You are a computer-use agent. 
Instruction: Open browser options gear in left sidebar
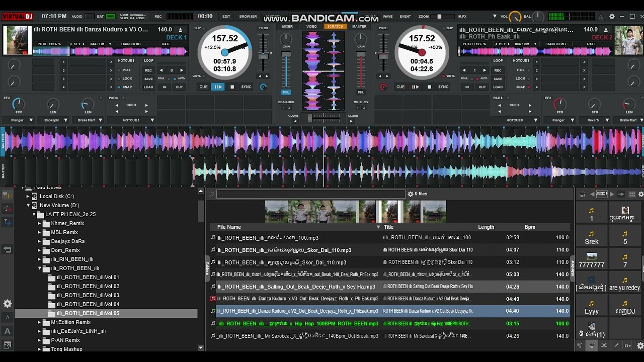[8, 304]
